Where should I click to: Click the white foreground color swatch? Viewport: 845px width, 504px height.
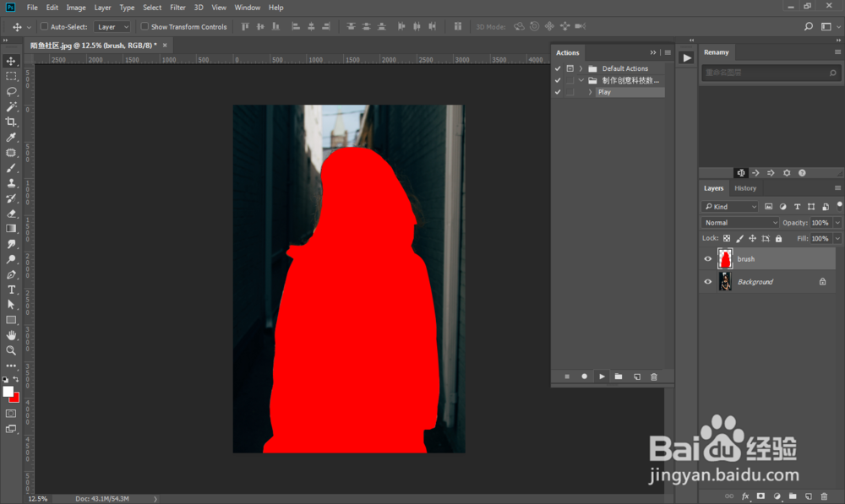point(7,392)
